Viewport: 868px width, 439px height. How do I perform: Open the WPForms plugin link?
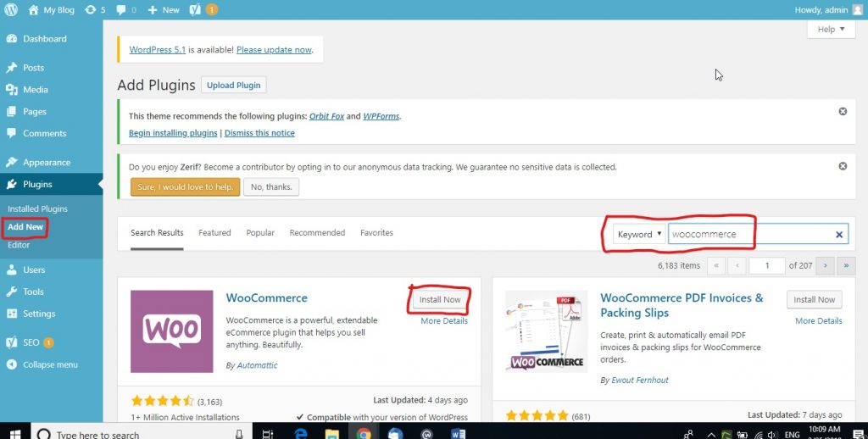381,116
